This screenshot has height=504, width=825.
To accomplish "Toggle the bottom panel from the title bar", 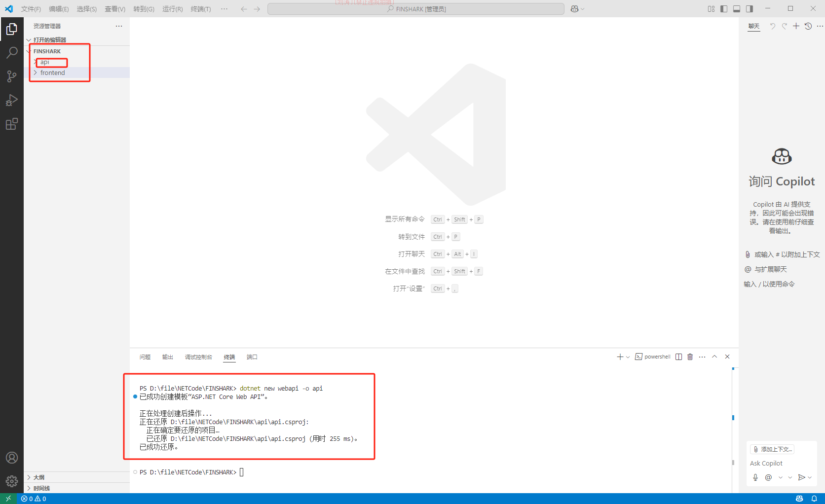I will click(x=737, y=9).
